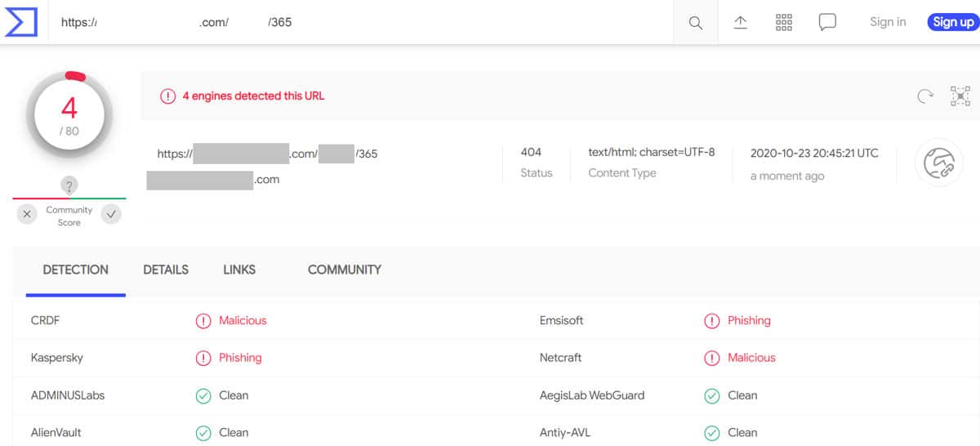Click the Community Score label

click(69, 216)
